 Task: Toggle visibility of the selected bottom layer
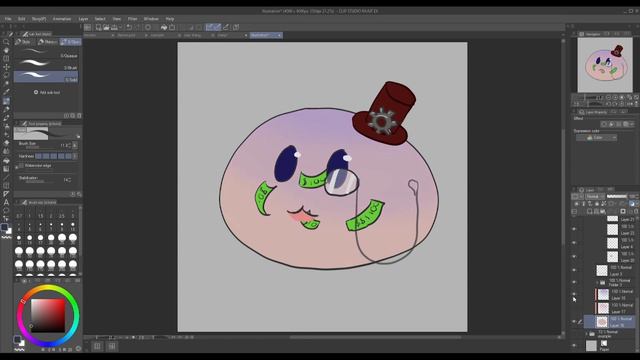click(574, 322)
